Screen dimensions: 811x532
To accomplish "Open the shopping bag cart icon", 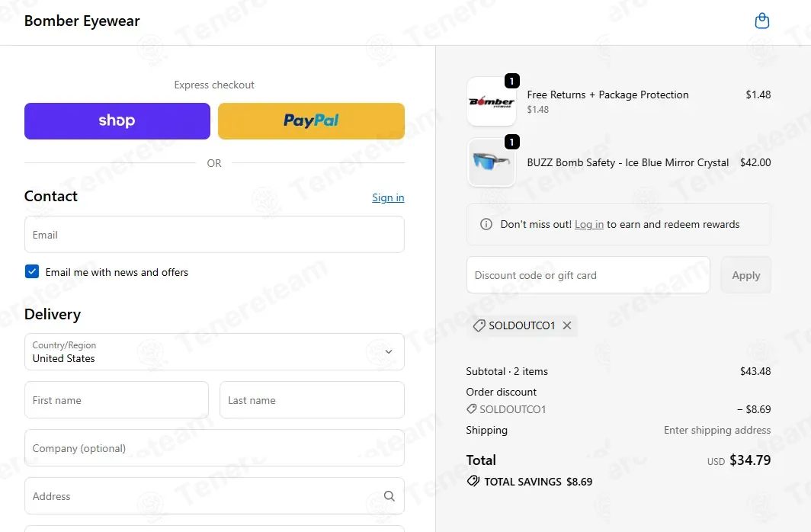I will 762,21.
